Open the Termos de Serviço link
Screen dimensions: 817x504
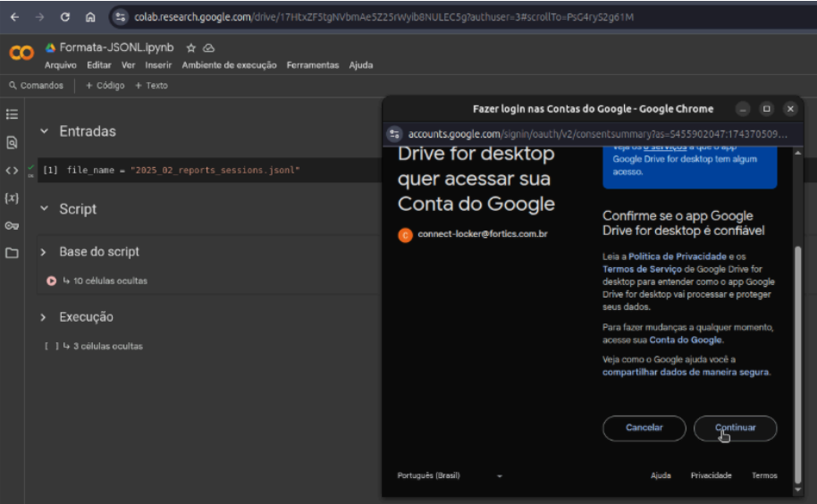click(642, 269)
